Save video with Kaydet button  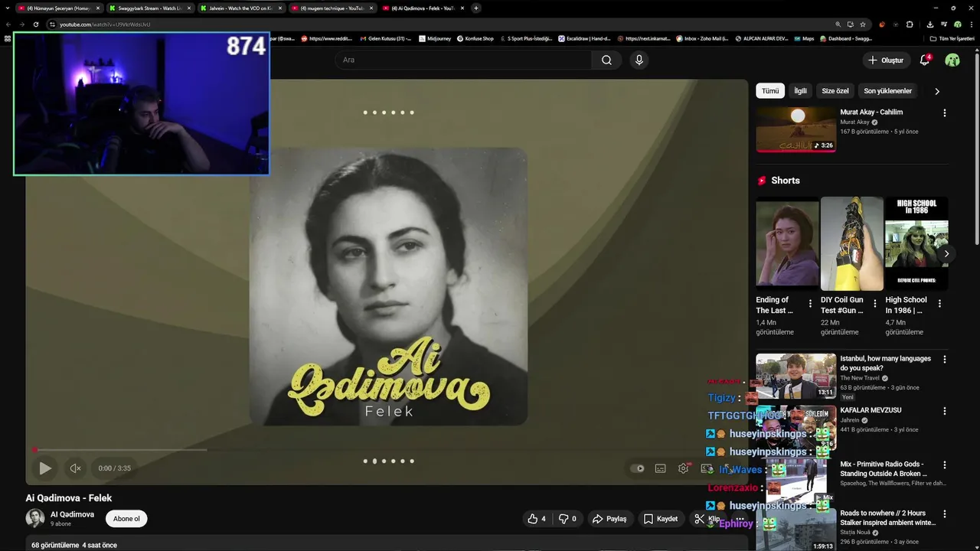(660, 519)
